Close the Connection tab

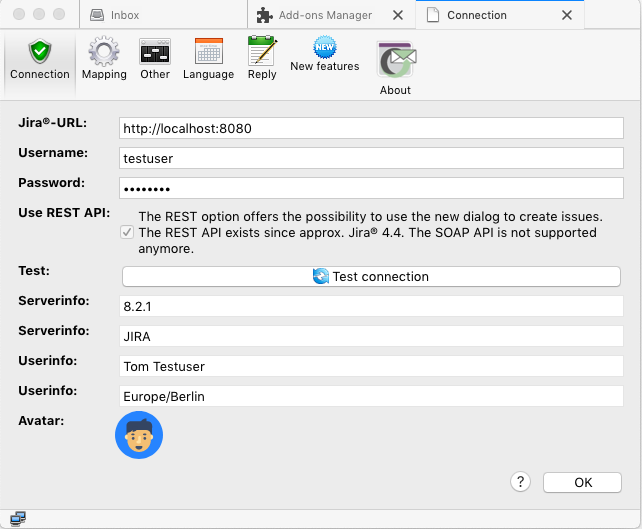pos(567,15)
